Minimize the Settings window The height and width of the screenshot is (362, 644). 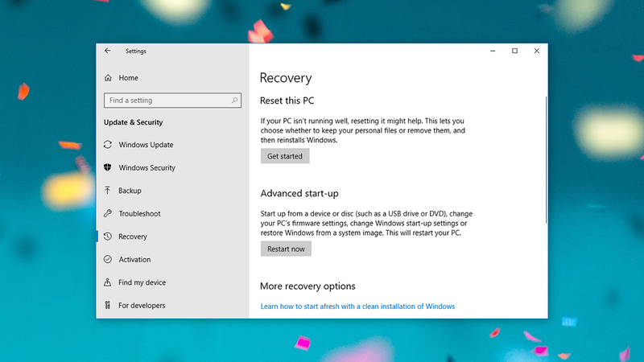tap(493, 51)
